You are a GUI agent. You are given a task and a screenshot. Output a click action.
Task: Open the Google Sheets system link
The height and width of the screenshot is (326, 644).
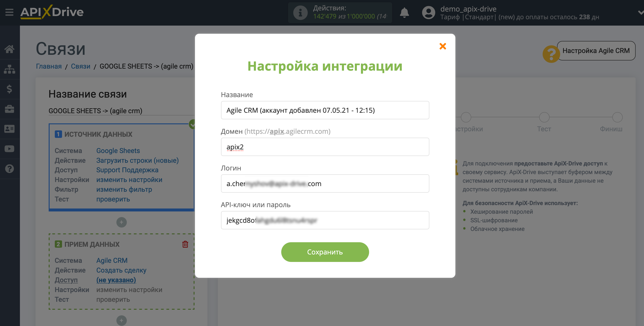118,151
